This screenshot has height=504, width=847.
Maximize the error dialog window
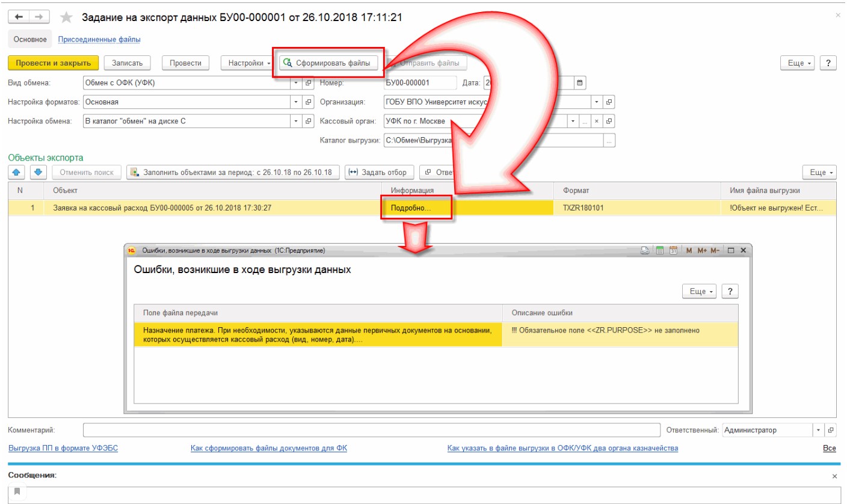pyautogui.click(x=731, y=250)
